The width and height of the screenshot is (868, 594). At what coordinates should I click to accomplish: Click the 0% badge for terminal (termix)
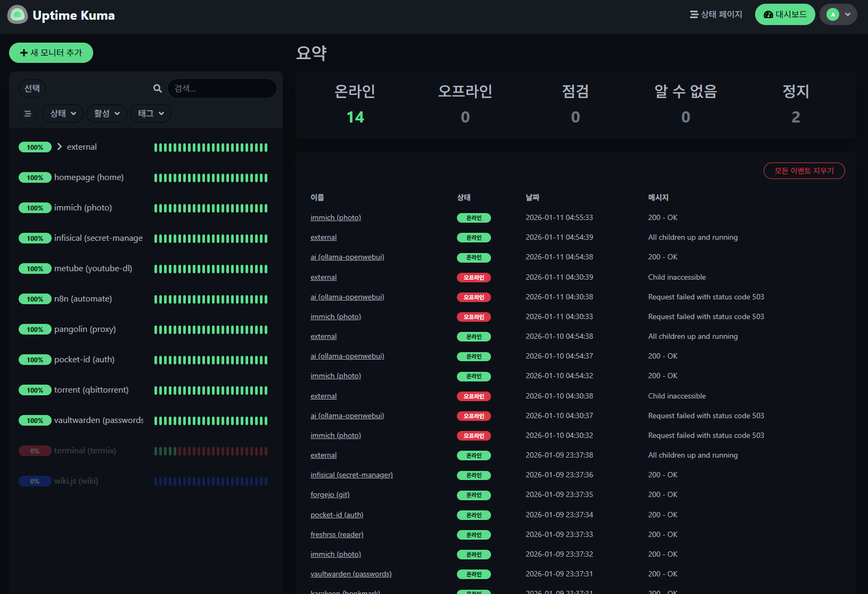click(35, 451)
